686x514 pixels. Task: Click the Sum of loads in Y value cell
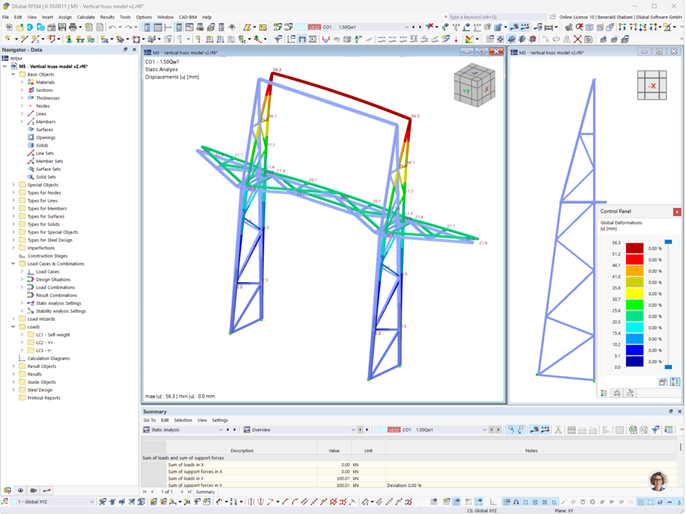(334, 478)
